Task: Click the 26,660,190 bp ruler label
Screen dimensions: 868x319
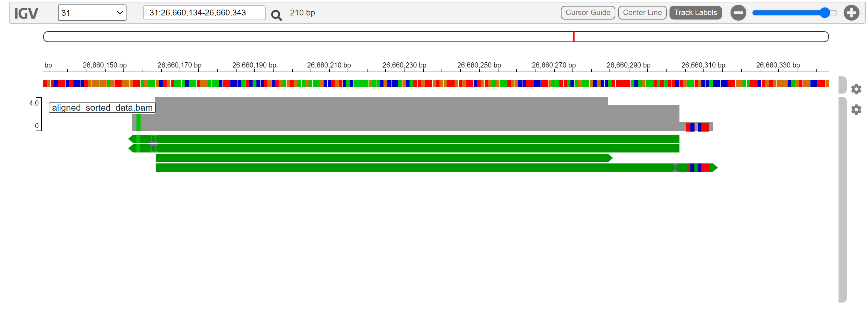Action: [x=254, y=65]
